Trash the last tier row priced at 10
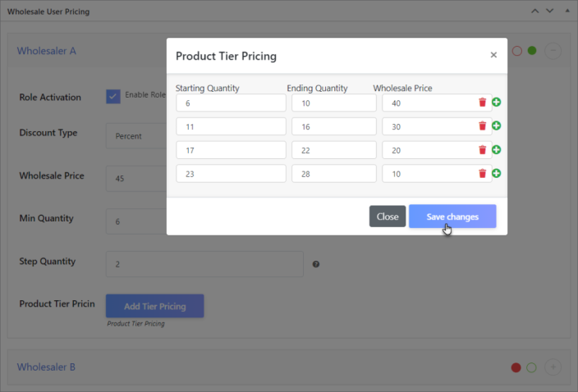This screenshot has height=392, width=578. pos(482,173)
